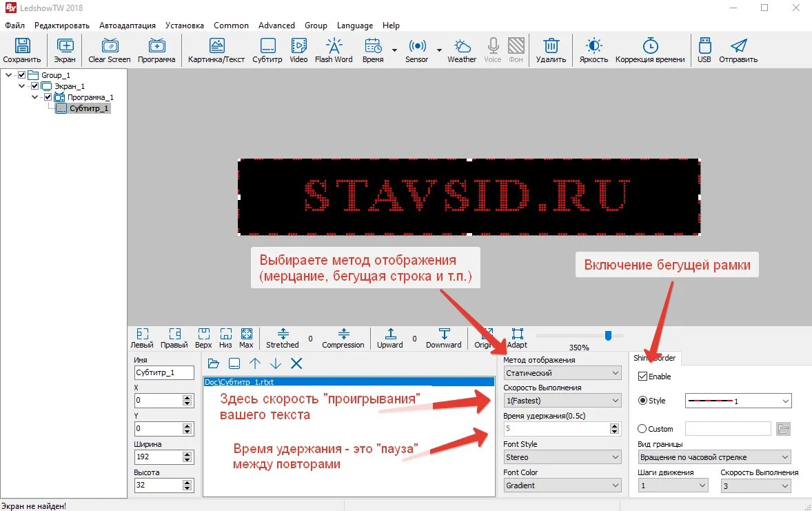Click the Ширина width field with 192
Screen dimensions: 812x511
[x=159, y=457]
